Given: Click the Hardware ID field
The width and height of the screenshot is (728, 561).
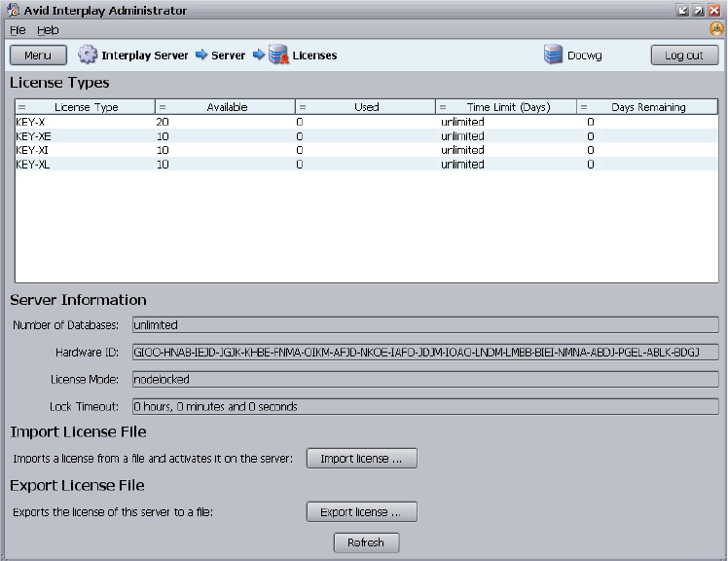Looking at the screenshot, I should coord(425,353).
